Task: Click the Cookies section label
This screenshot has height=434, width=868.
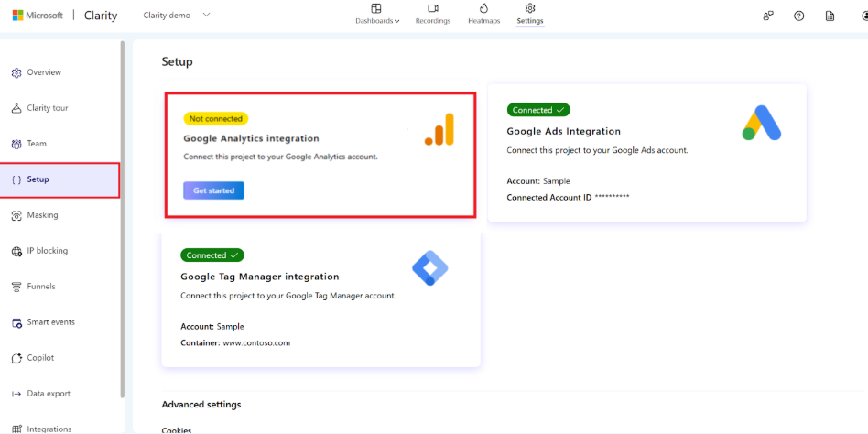Action: [x=177, y=430]
